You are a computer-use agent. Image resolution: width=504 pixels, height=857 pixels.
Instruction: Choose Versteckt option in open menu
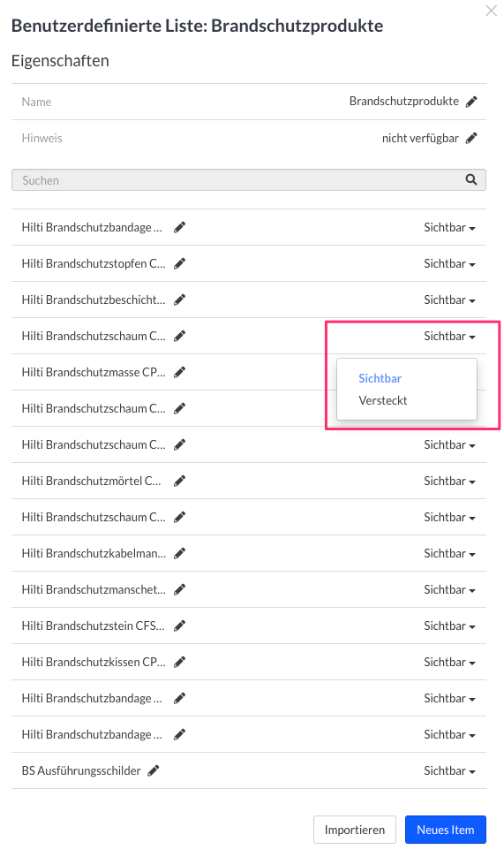pos(383,400)
